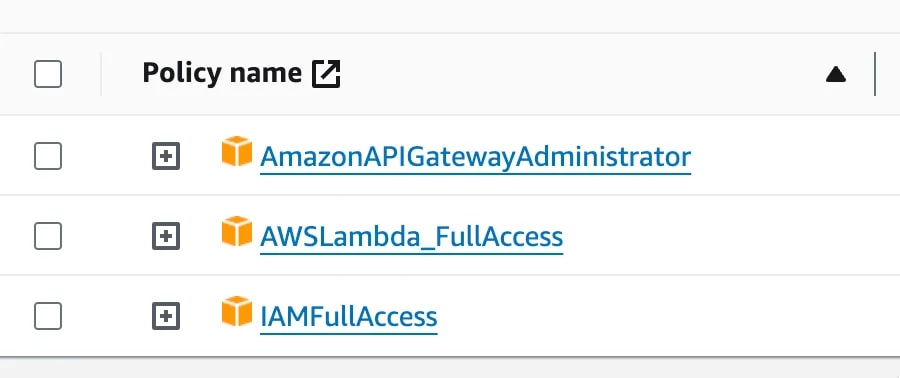Click the column resize divider right of the sort arrow

tap(875, 74)
